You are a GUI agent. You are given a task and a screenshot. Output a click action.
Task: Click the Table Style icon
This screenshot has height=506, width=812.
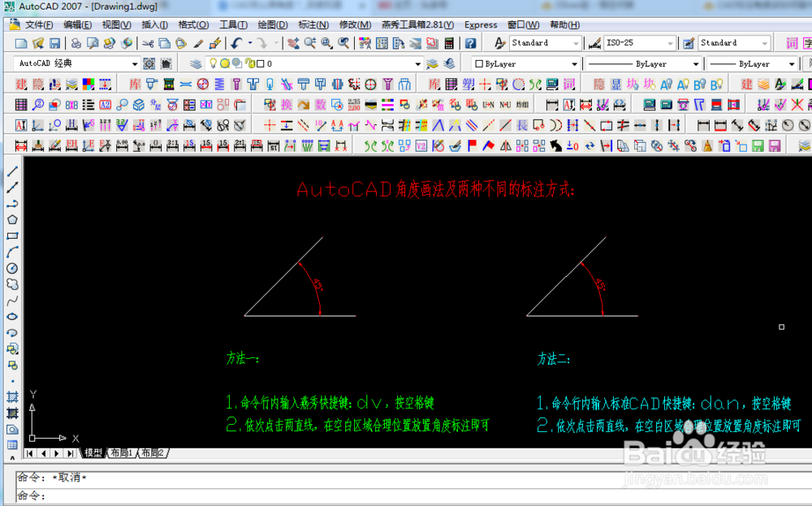(x=689, y=43)
